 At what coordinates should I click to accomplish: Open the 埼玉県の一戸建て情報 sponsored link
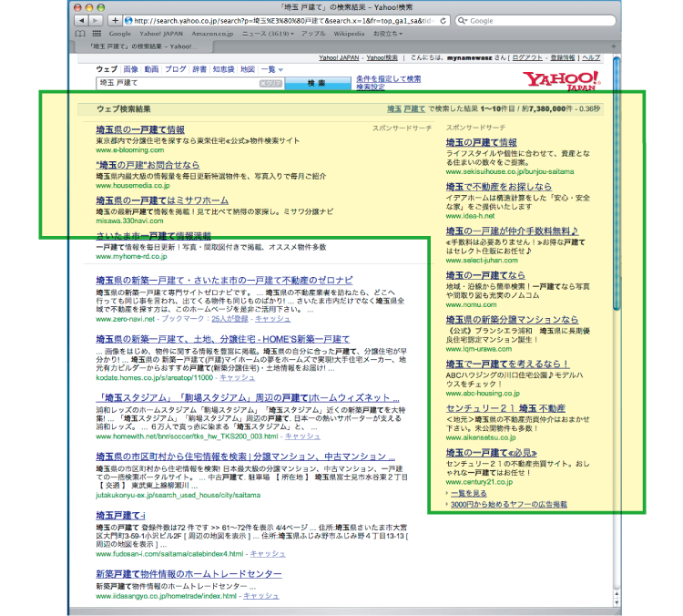coord(139,129)
